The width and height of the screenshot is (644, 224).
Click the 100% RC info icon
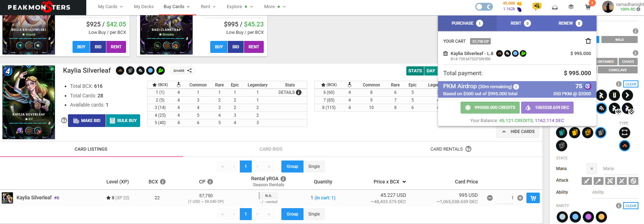tap(638, 10)
